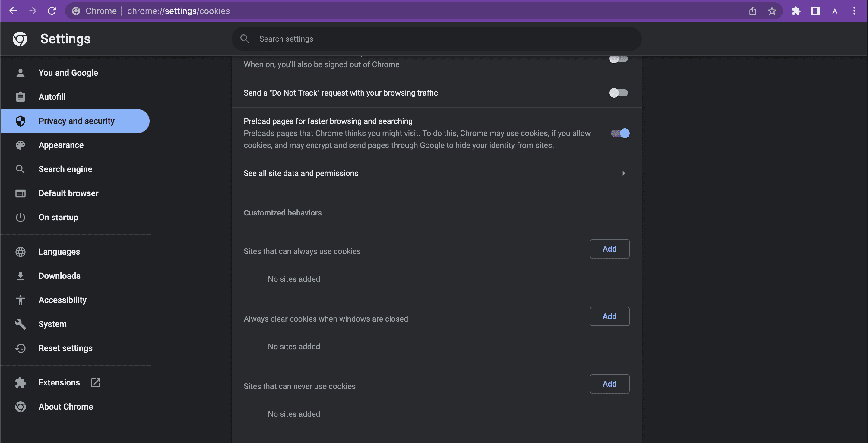Open Chrome's three-dot menu
Screen dimensions: 868x443
(854, 11)
